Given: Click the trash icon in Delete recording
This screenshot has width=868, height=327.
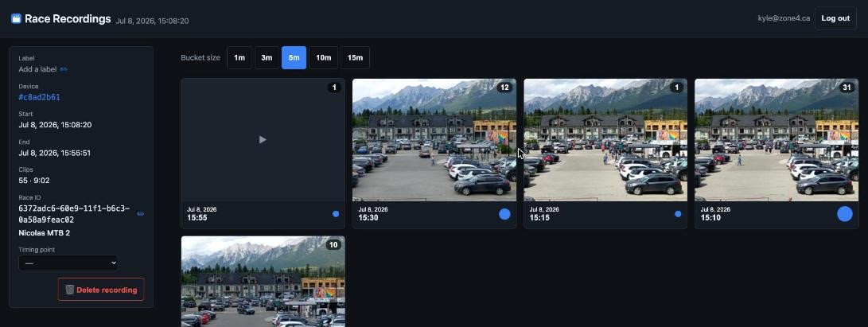Looking at the screenshot, I should [x=70, y=290].
